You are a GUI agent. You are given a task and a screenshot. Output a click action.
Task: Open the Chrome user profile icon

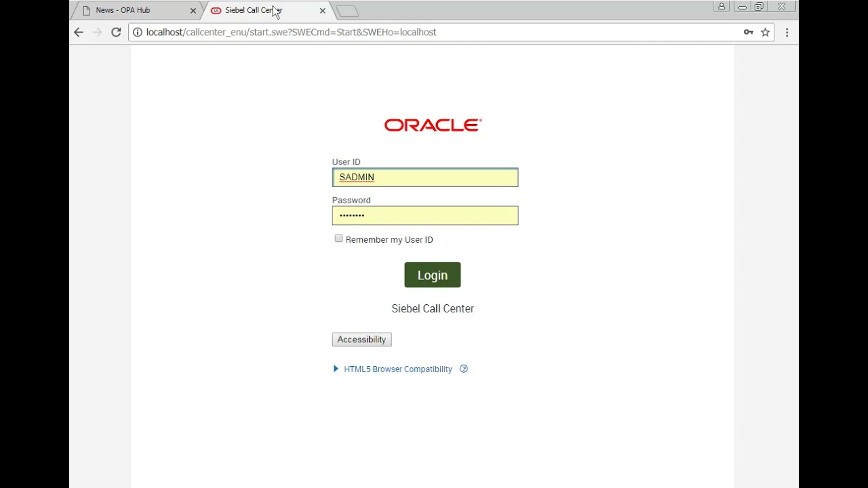(x=722, y=7)
